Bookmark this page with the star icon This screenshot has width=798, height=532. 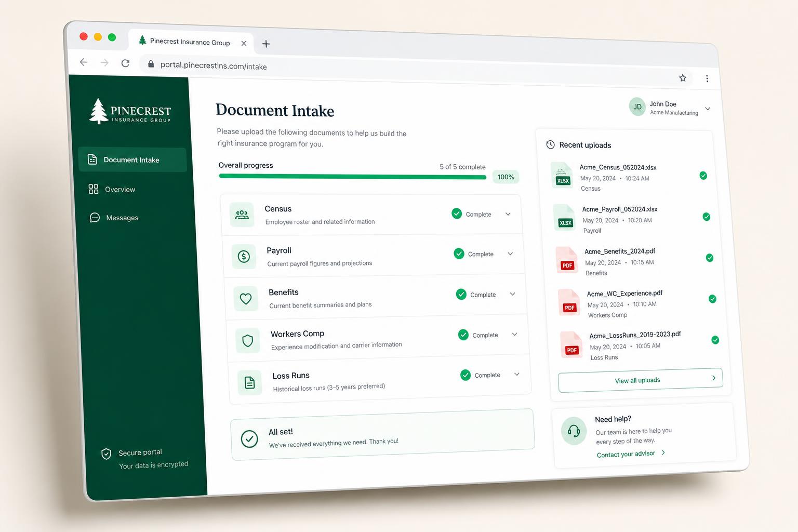click(683, 78)
